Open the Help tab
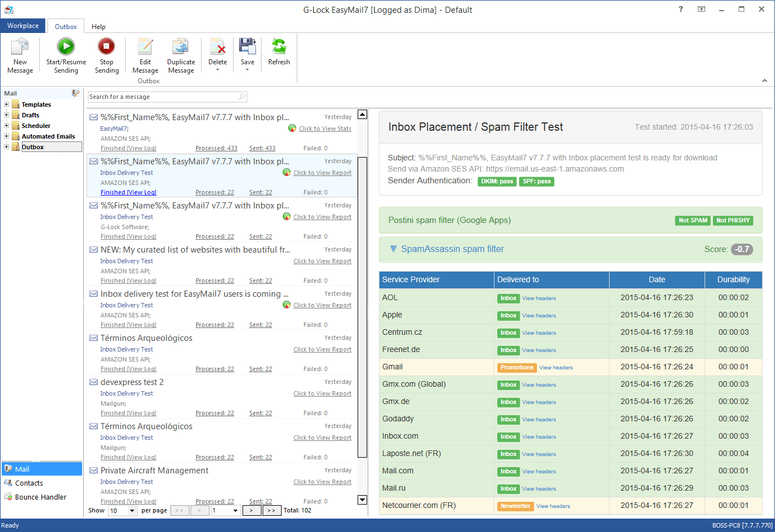 (98, 26)
